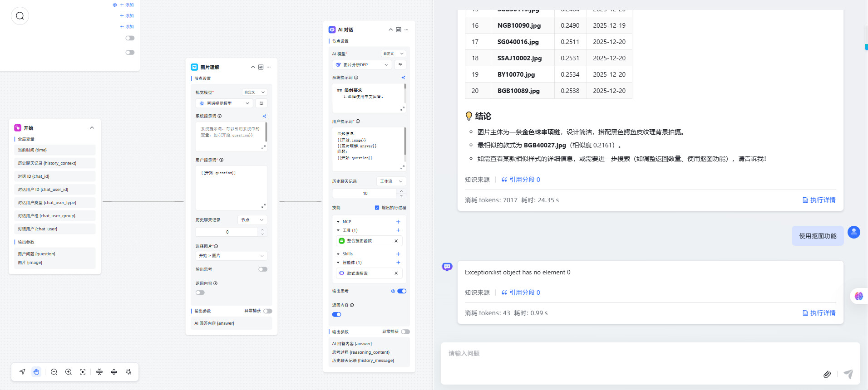This screenshot has height=390, width=868.
Task: Zoom in the workflow canvas
Action: pyautogui.click(x=69, y=372)
